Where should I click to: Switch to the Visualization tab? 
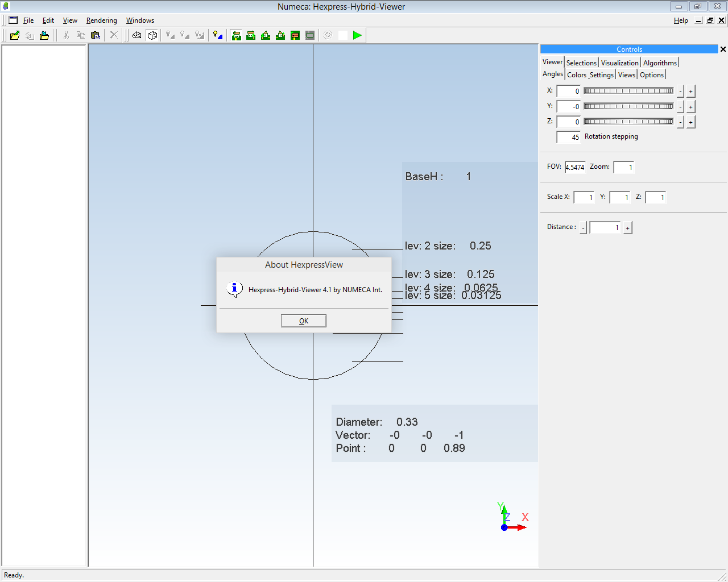[x=620, y=63]
